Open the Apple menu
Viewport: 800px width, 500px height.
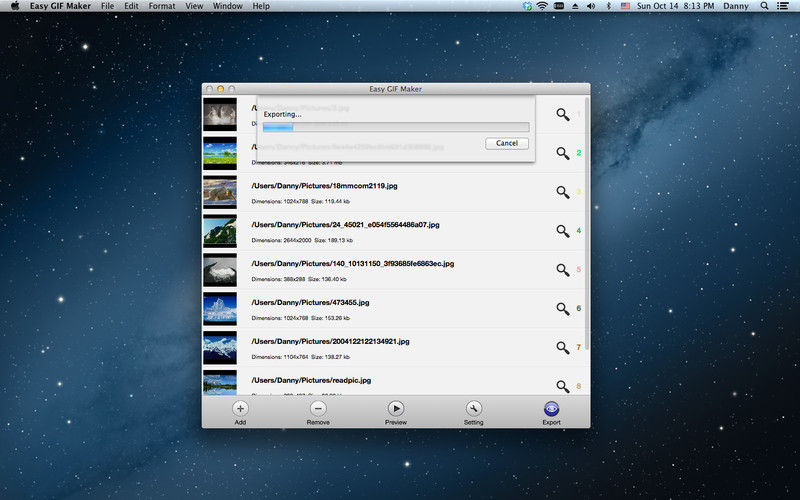click(15, 6)
